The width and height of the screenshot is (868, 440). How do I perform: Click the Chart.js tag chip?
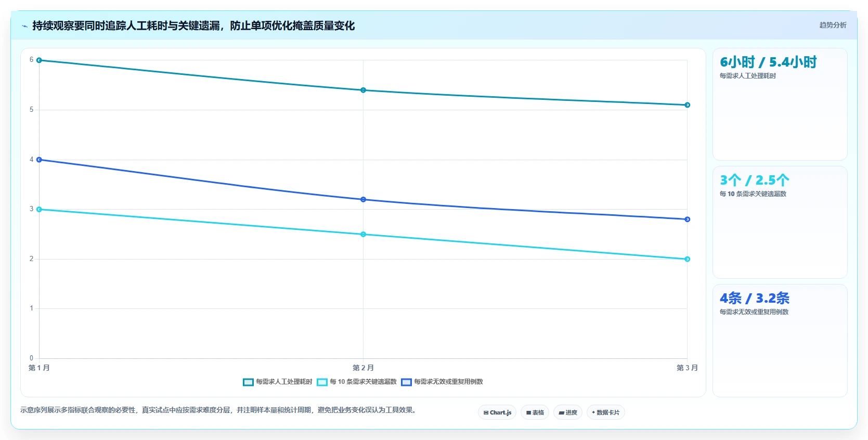click(x=497, y=412)
